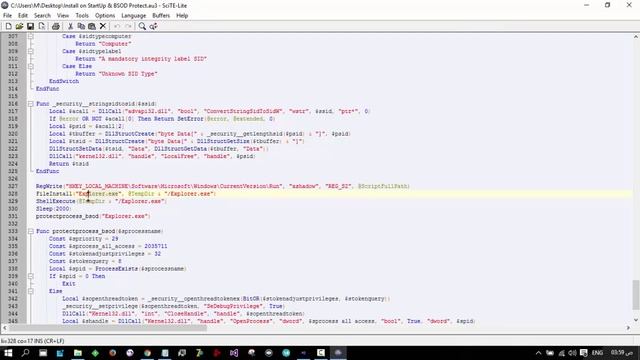Click the horizontal scrollbar left arrow
640x360 pixels.
point(4,328)
